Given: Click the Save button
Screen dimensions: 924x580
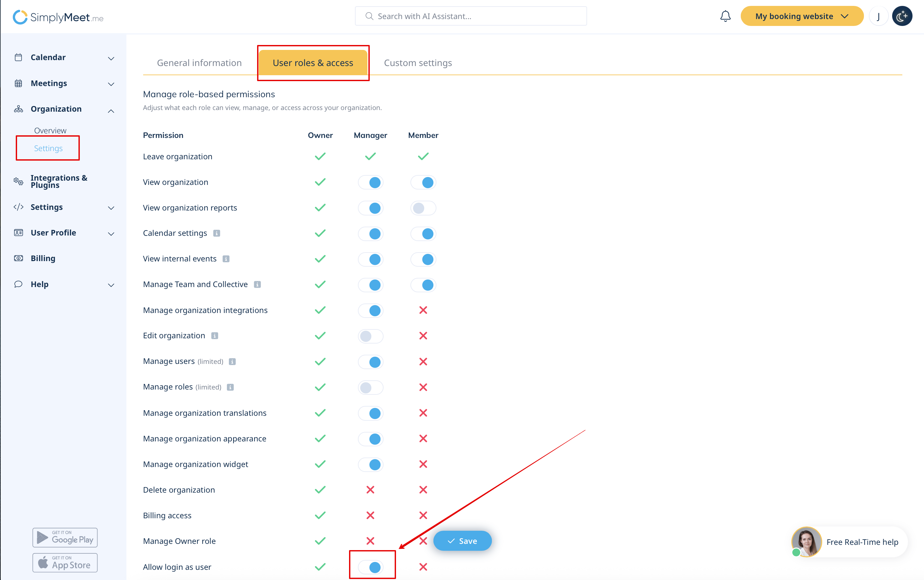Looking at the screenshot, I should click(462, 541).
